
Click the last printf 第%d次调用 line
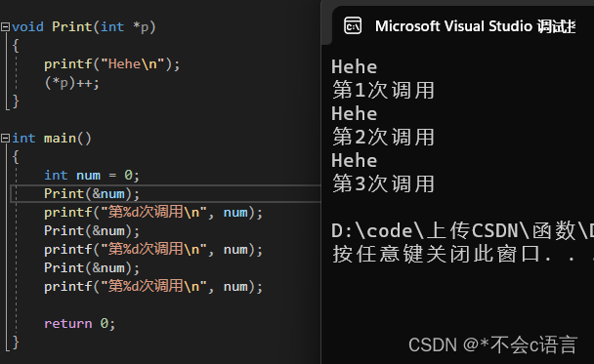153,287
